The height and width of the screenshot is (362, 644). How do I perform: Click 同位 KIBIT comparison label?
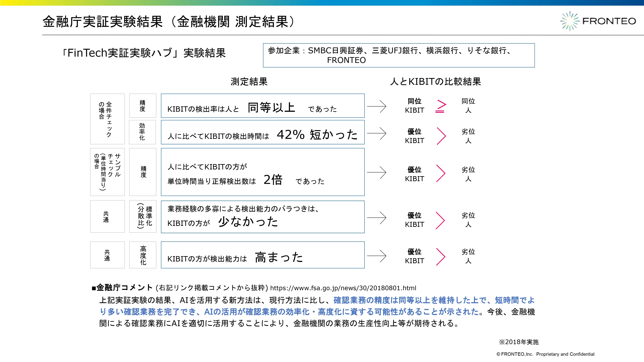coord(415,106)
